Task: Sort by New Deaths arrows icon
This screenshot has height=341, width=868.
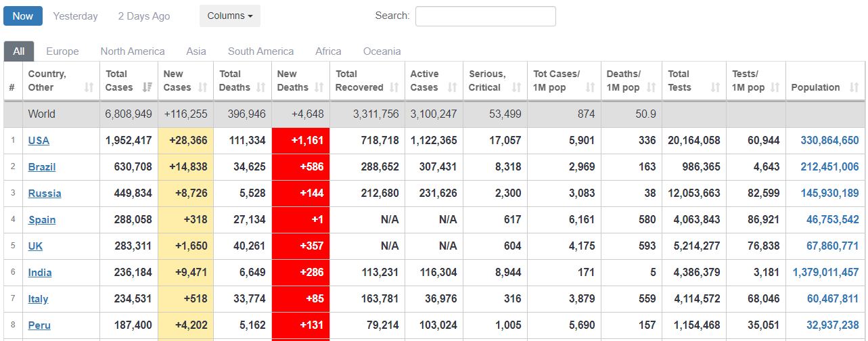Action: (320, 87)
